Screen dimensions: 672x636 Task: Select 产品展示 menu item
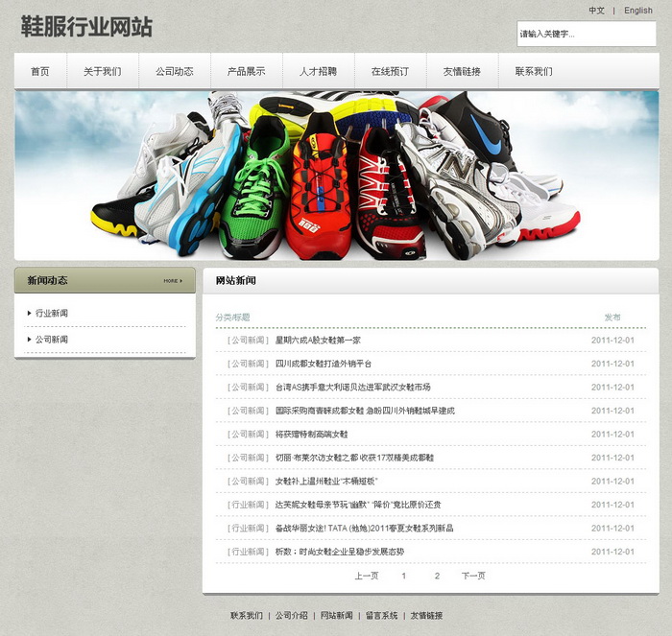[247, 71]
